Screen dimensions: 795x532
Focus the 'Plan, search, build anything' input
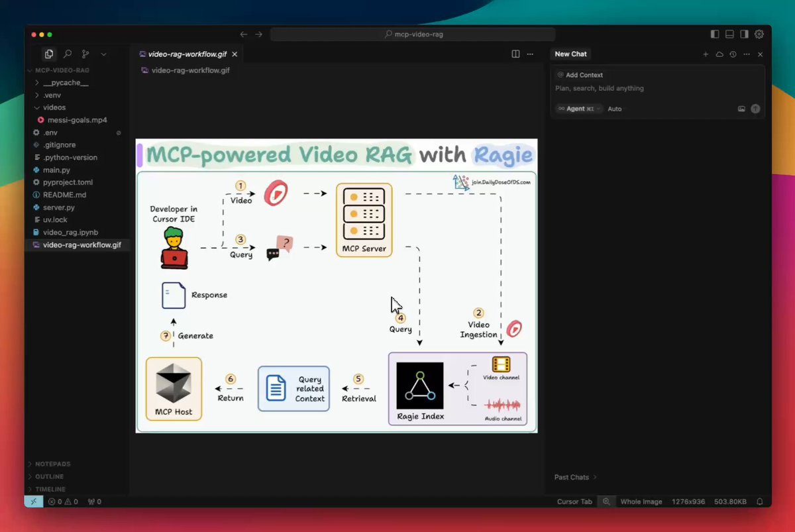coord(659,88)
